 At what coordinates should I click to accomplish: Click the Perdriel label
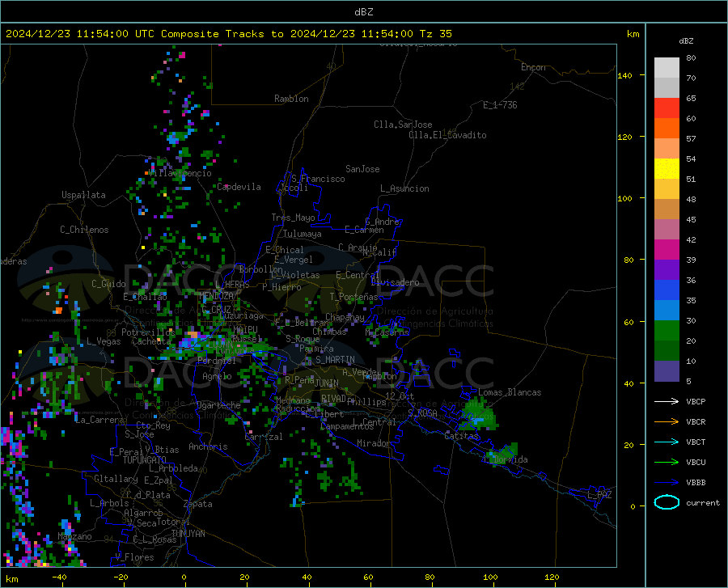217,360
